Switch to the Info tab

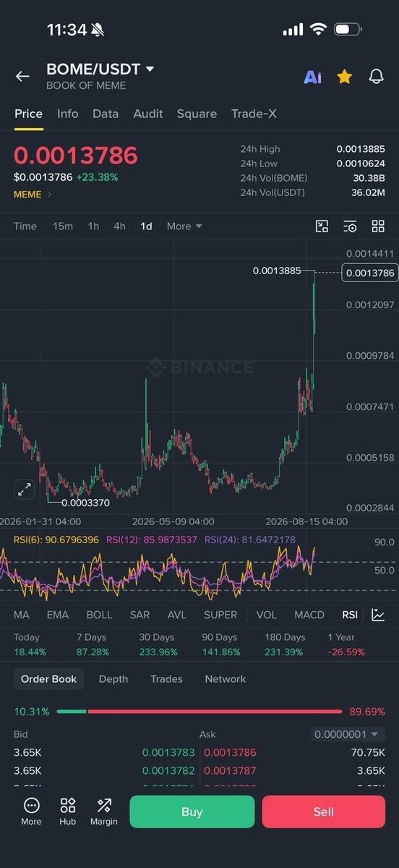(68, 114)
